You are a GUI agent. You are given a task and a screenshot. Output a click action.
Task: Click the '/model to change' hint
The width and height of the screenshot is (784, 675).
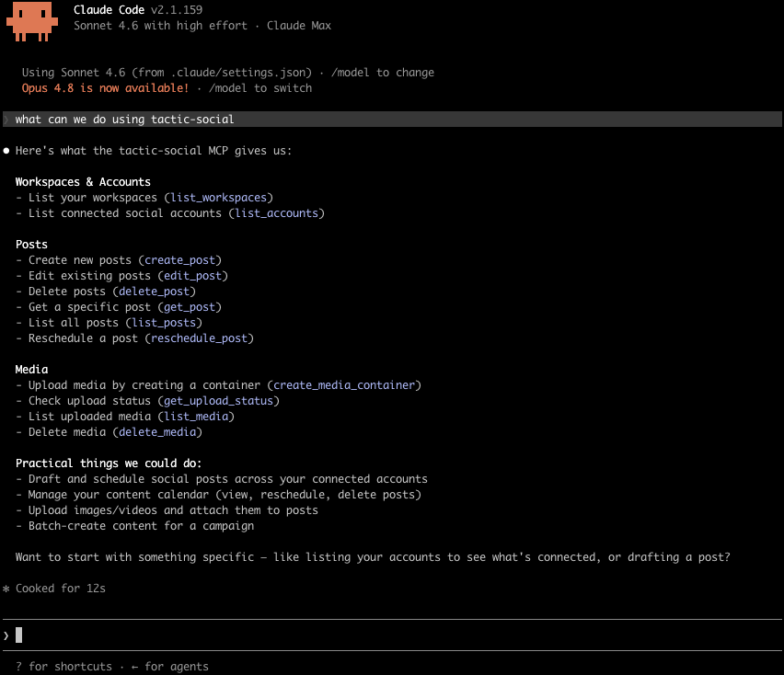coord(383,73)
